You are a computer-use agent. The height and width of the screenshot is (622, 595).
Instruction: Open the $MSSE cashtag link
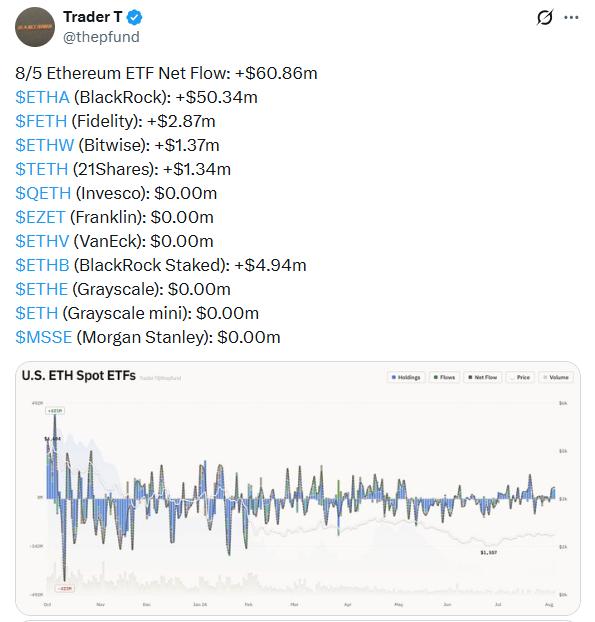44,337
